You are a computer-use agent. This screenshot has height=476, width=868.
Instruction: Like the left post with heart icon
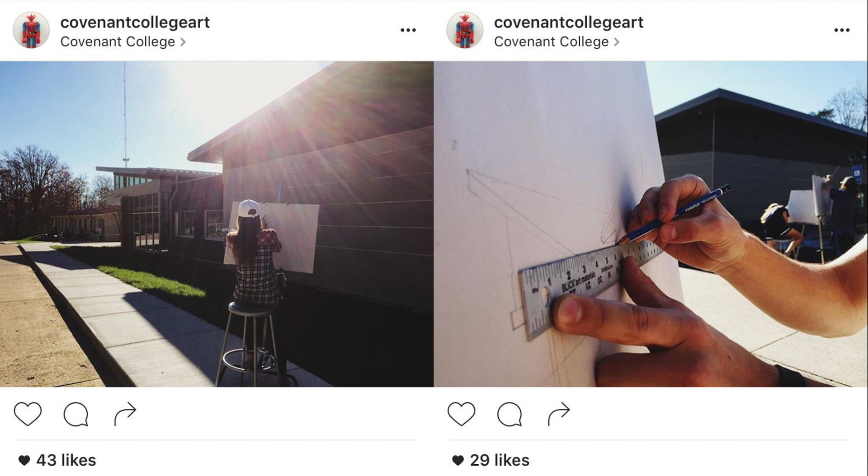click(x=28, y=414)
